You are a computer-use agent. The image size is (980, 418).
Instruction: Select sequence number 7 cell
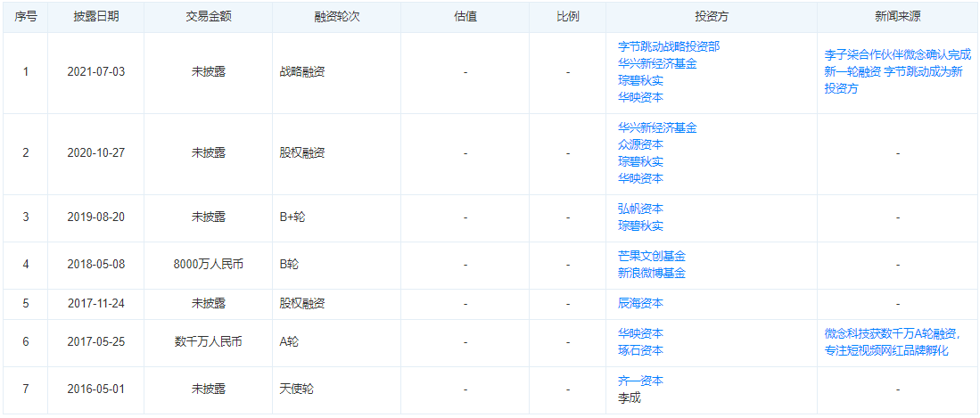coord(26,389)
